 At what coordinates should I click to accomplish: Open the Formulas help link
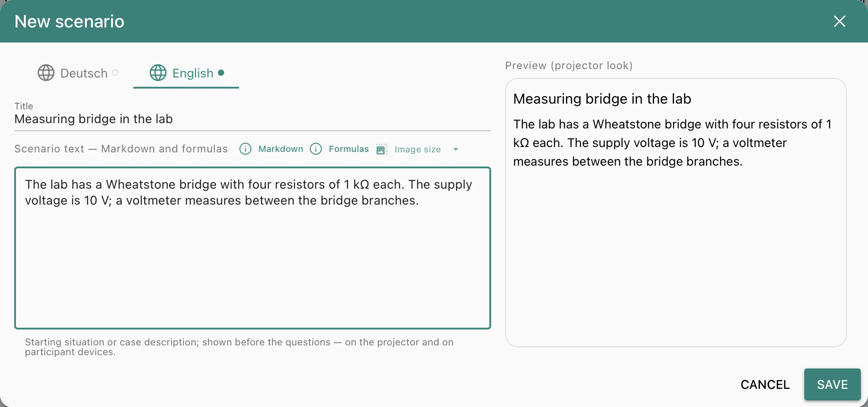(x=349, y=149)
